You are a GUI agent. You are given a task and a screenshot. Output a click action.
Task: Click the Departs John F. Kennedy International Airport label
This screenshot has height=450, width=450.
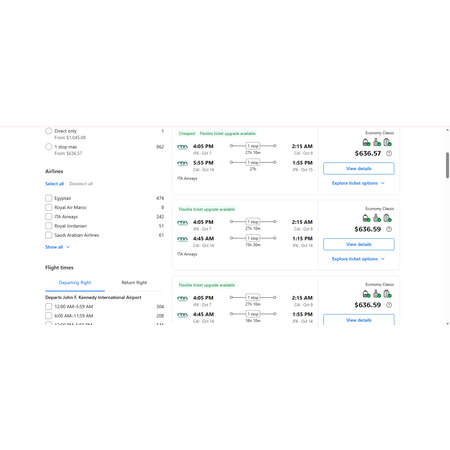pos(93,297)
